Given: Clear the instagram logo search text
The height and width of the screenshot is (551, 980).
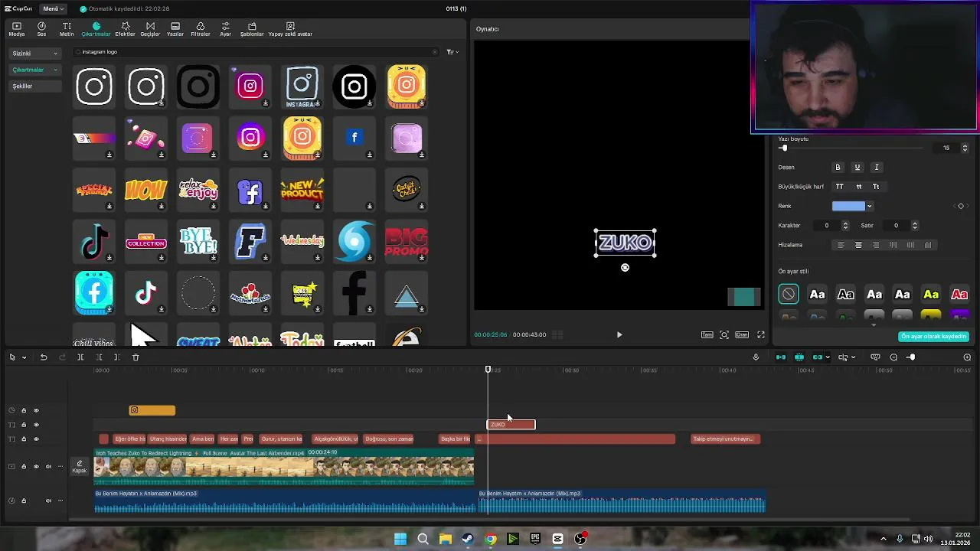Looking at the screenshot, I should point(435,52).
